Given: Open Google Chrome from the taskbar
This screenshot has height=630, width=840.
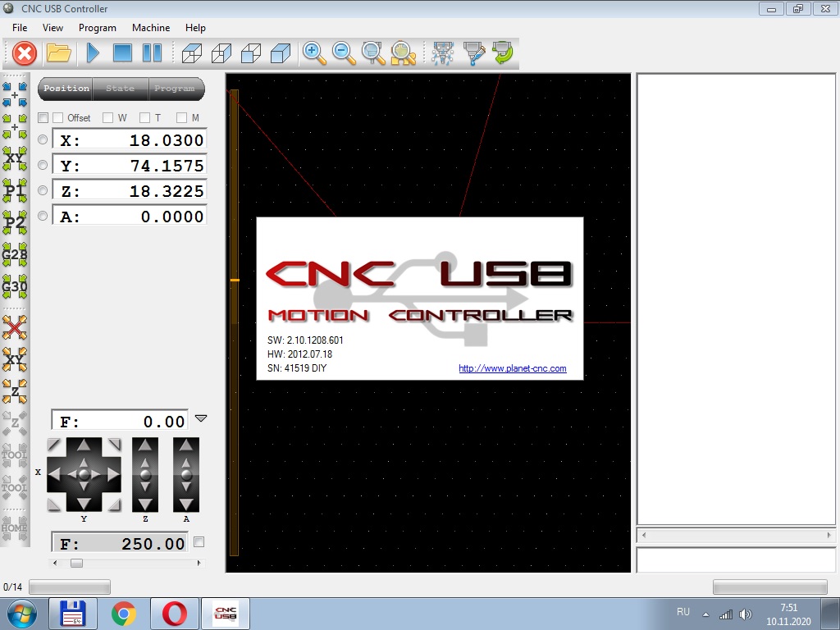Looking at the screenshot, I should (124, 614).
